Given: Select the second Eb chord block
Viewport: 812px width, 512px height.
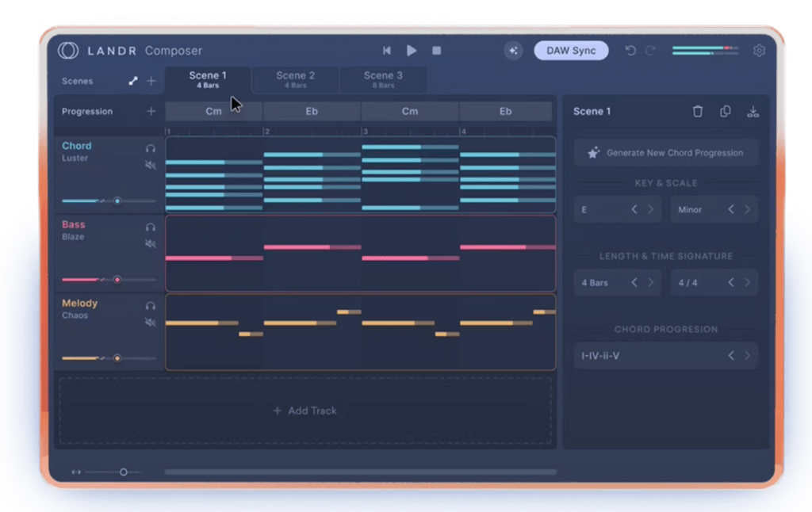Looking at the screenshot, I should 506,111.
